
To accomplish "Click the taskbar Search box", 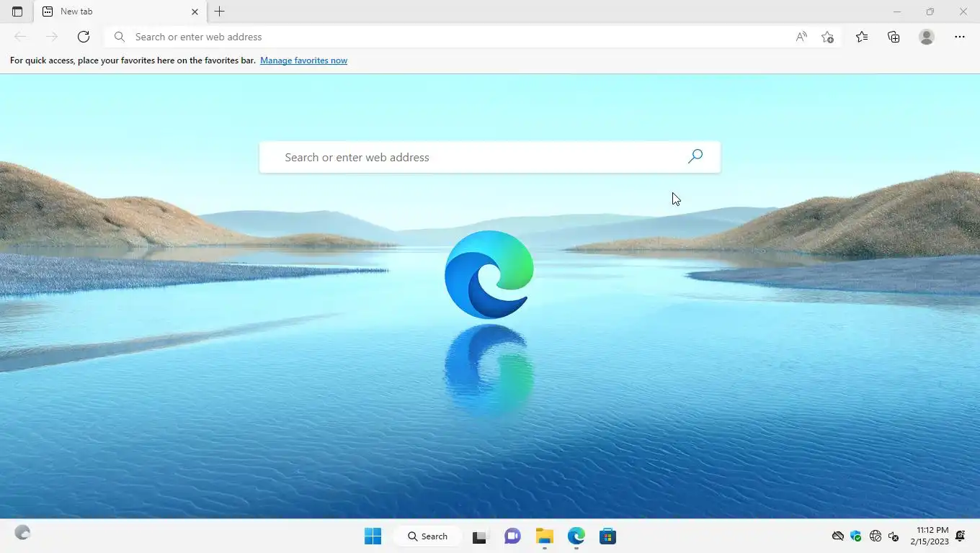I will tap(428, 536).
